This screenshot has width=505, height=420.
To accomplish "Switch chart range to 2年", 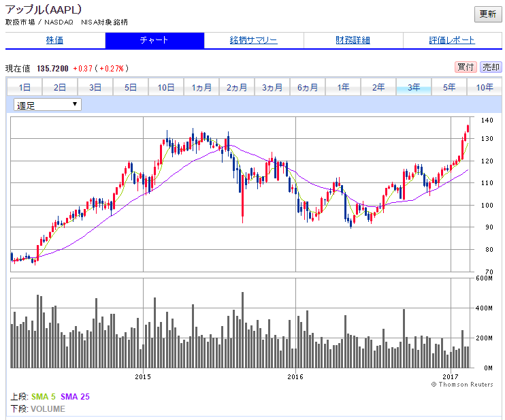I will coord(378,87).
